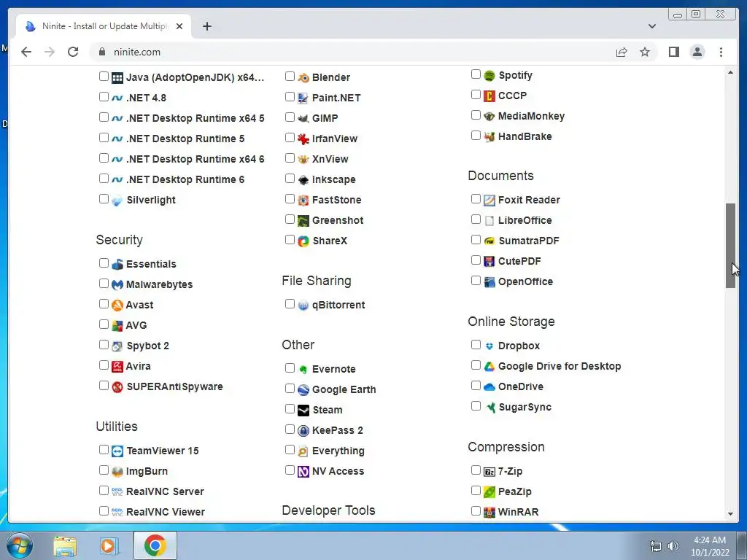747x560 pixels.
Task: Switch to the Ninite browser tab
Action: pos(104,26)
